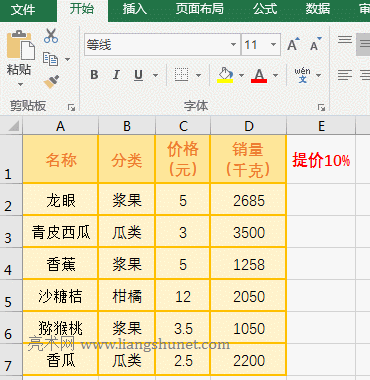Select cell with sales 3500
Screen dimensions: 370x380
(248, 232)
